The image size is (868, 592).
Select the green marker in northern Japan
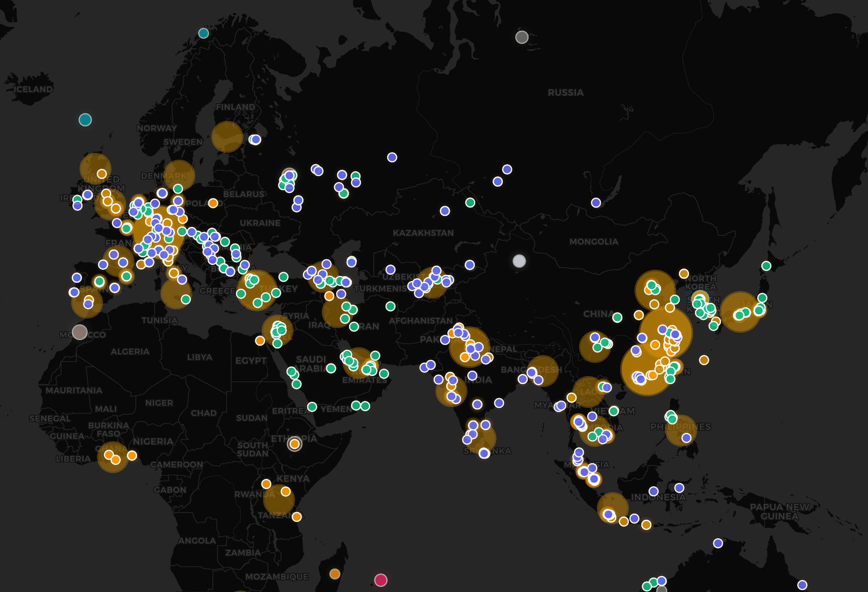pyautogui.click(x=766, y=266)
